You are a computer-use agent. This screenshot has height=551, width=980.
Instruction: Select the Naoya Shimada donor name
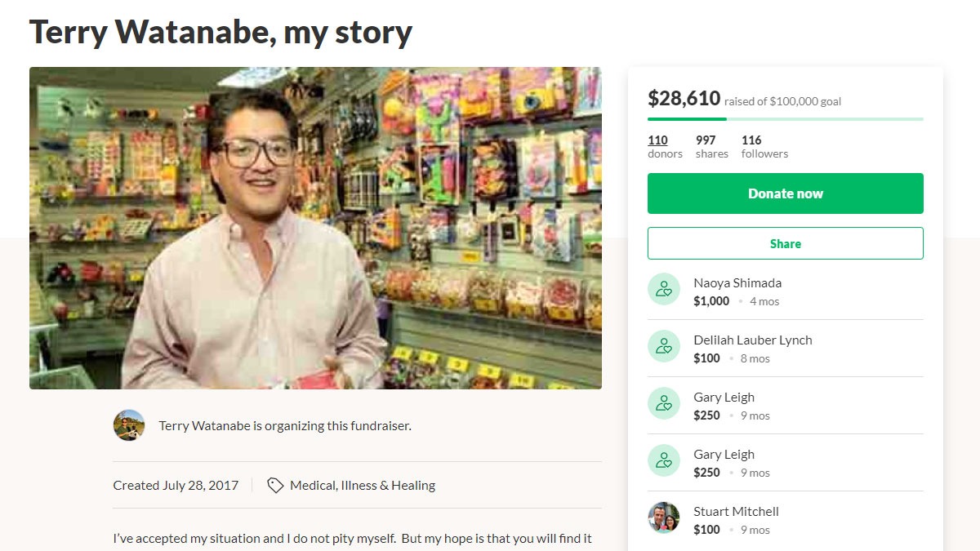[737, 282]
